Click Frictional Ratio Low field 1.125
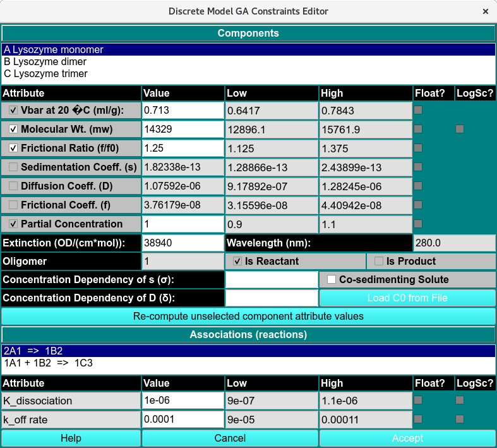The width and height of the screenshot is (497, 448). pyautogui.click(x=272, y=148)
